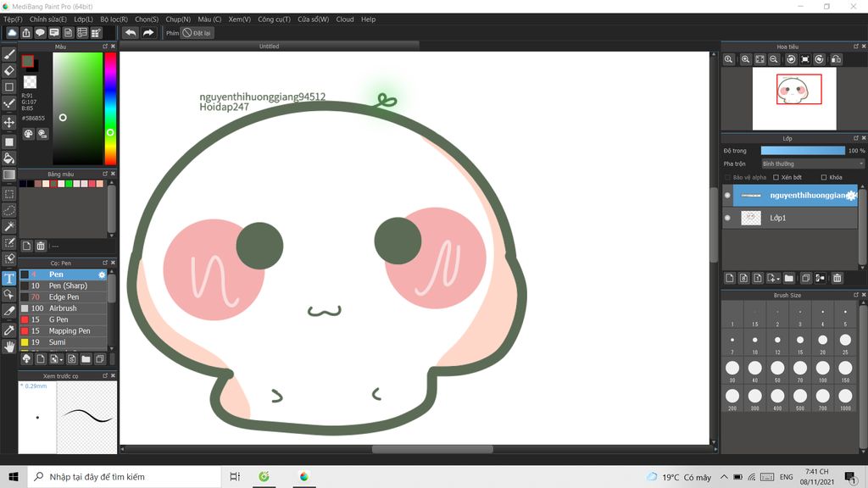
Task: Open the Windows Start menu
Action: coord(14,476)
